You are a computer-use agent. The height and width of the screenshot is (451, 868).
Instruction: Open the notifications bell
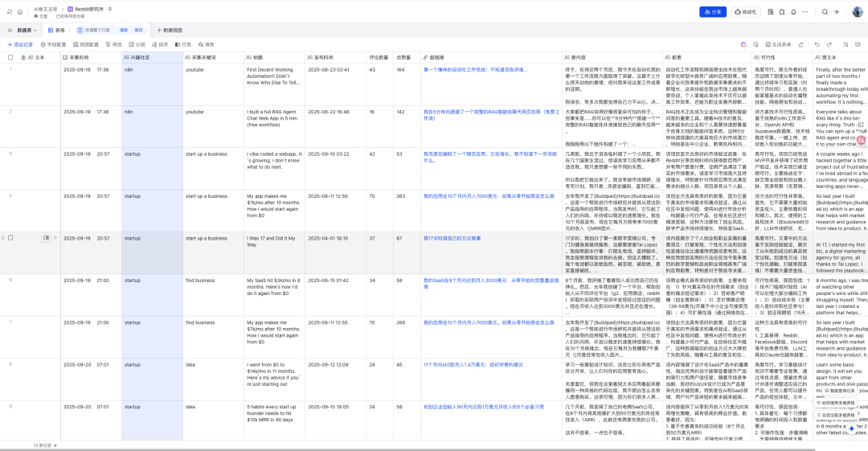792,12
